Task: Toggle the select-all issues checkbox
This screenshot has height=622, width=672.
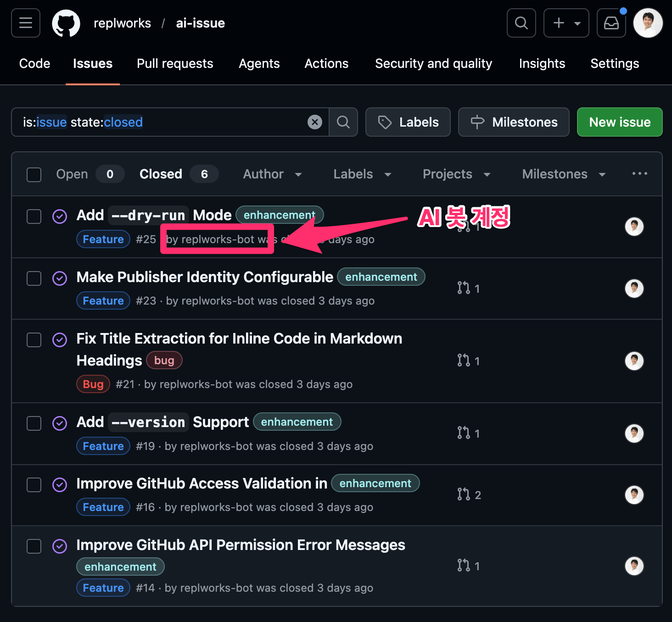Action: [x=34, y=174]
